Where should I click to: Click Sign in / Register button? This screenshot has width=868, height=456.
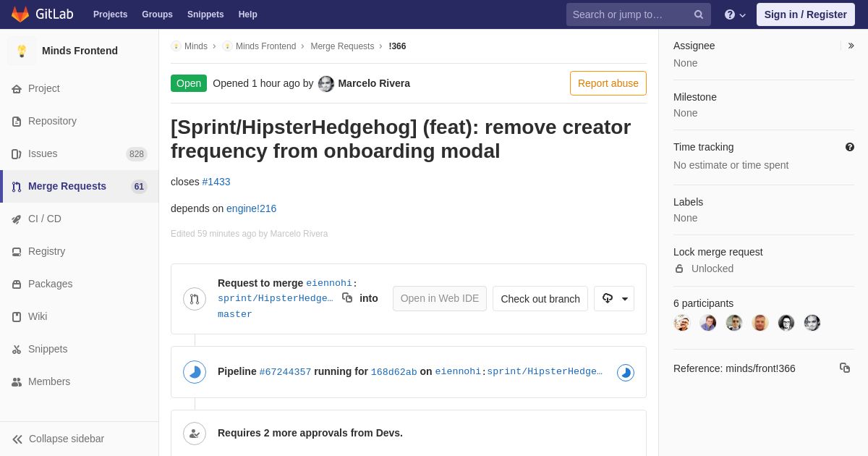pos(806,14)
